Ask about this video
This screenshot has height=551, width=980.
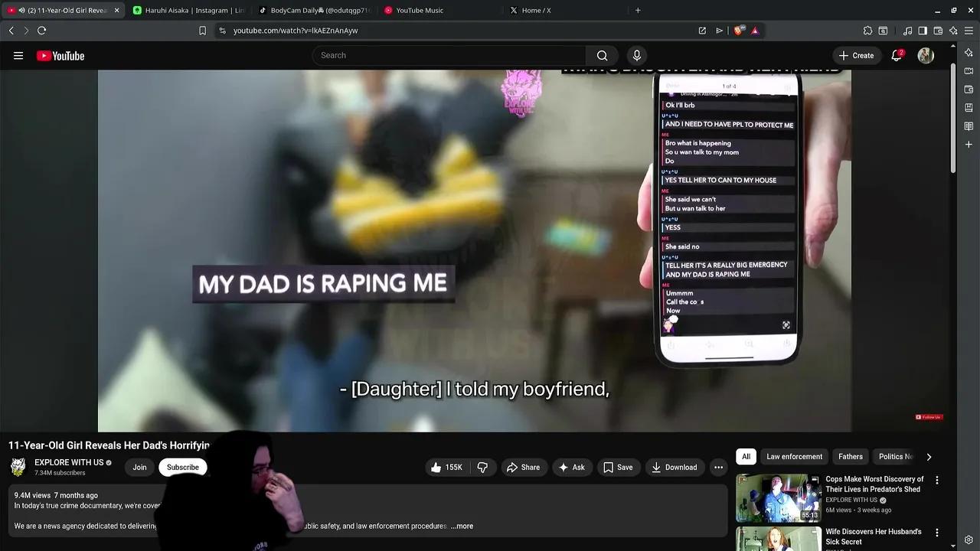pos(571,468)
